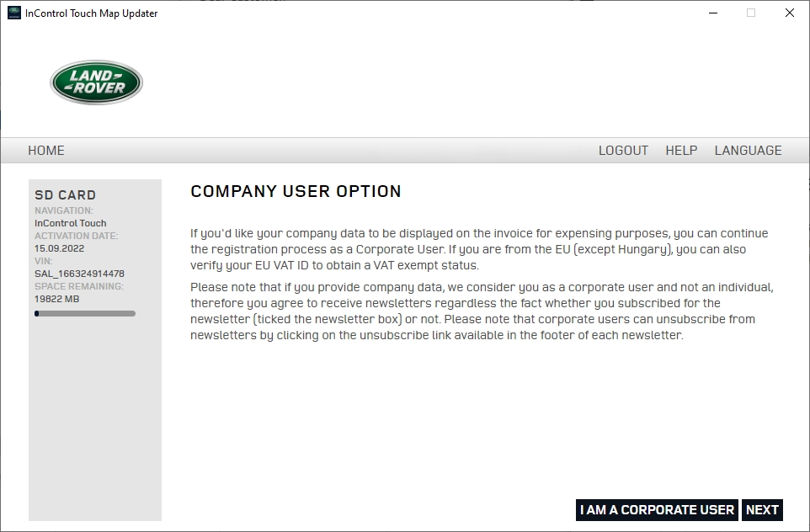Image resolution: width=810 pixels, height=532 pixels.
Task: Click the COMPANY USER OPTION heading
Action: [296, 191]
